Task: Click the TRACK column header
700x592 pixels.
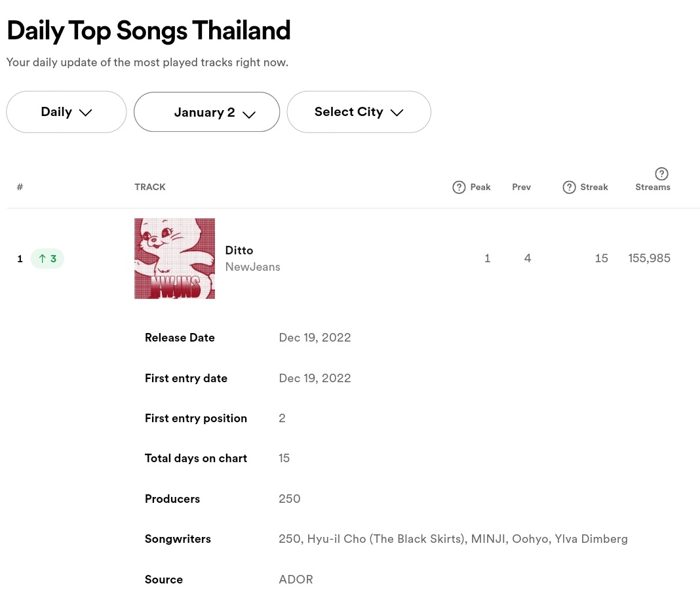Action: tap(150, 187)
